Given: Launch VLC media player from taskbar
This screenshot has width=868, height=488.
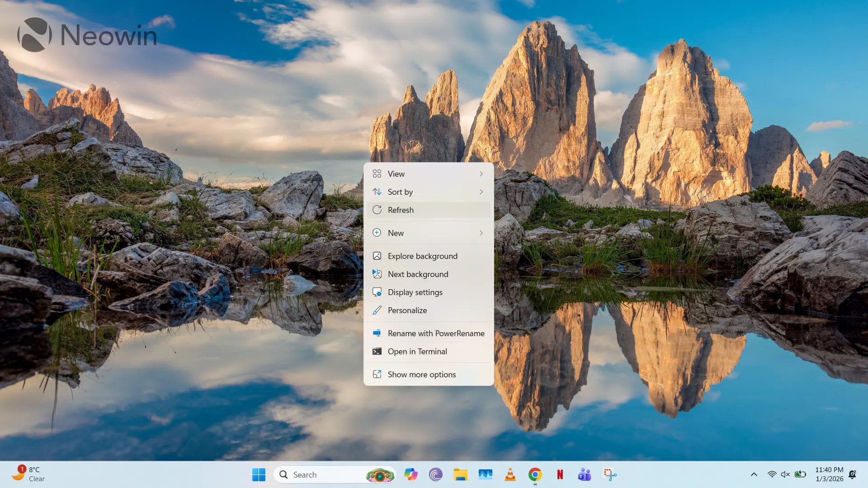Looking at the screenshot, I should coord(510,474).
